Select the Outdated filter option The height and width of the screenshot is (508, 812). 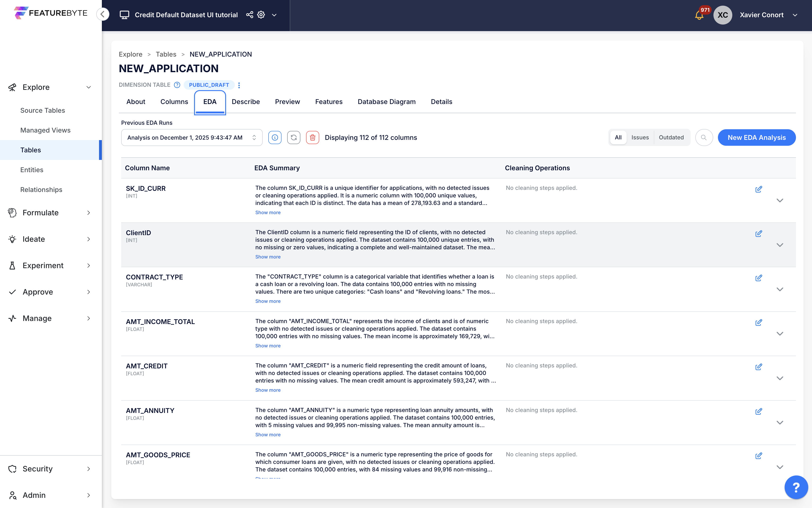(x=671, y=137)
